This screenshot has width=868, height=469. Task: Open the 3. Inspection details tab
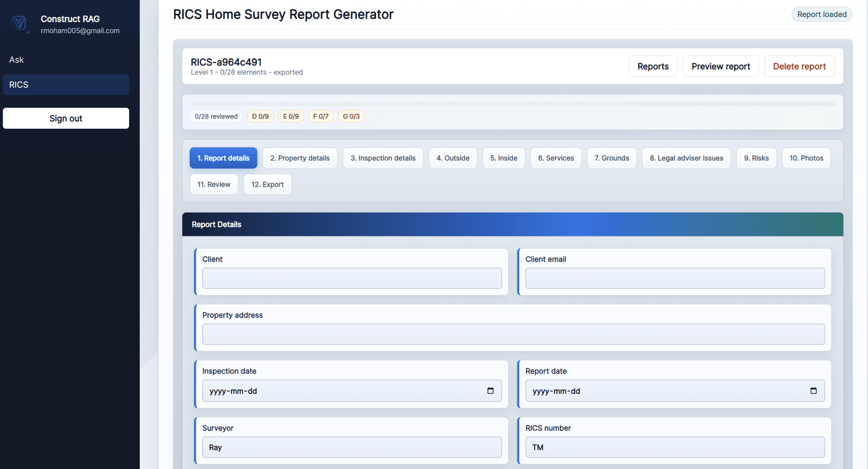click(383, 158)
